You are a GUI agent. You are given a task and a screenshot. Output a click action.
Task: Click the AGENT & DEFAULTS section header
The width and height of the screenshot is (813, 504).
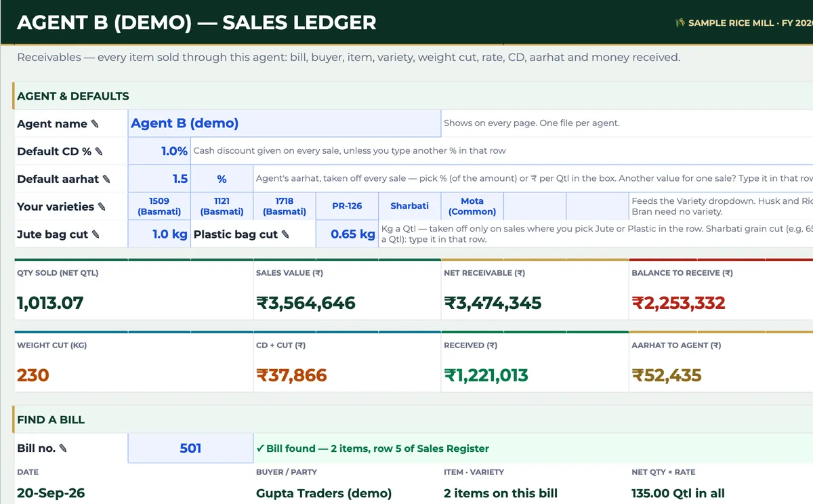(x=73, y=96)
